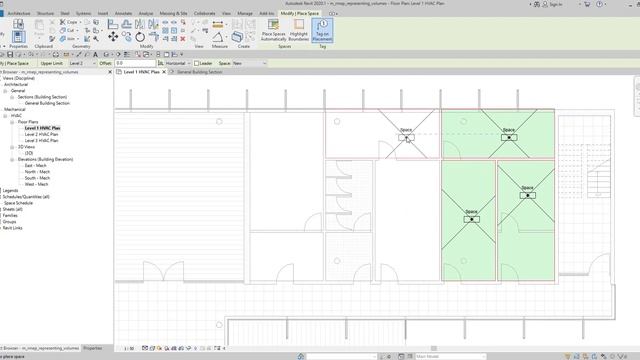Close the Level 1 HVAC Plan view tab
The height and width of the screenshot is (360, 640).
coord(164,72)
